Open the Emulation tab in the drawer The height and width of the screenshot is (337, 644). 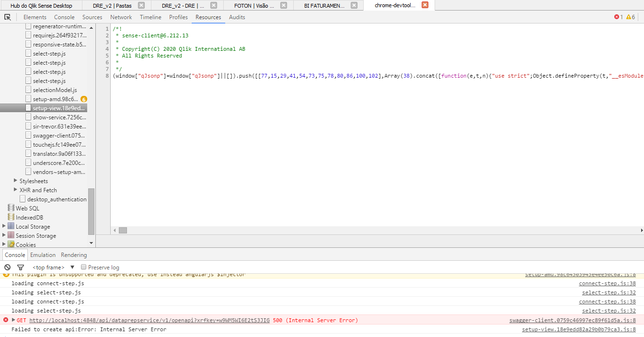click(43, 255)
